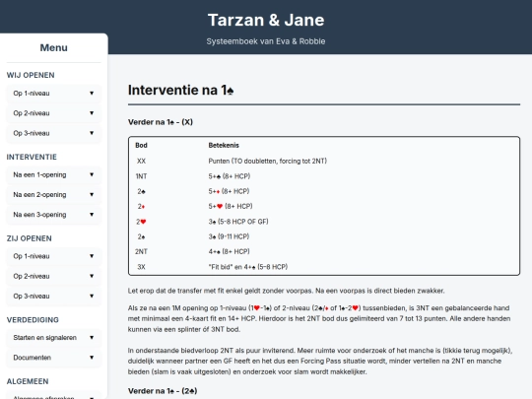
Task: Click the 'Menu' sidebar heading
Action: click(53, 48)
